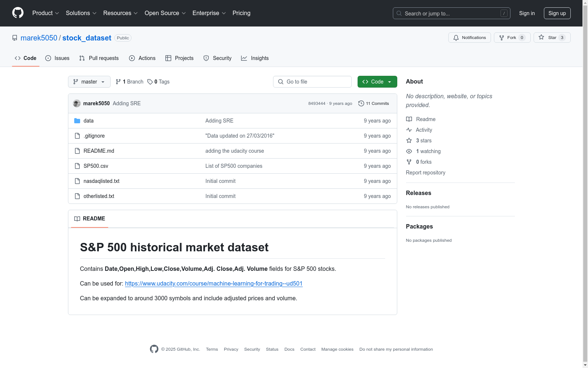Open nasdaqlisted.txt file
The image size is (588, 368).
[101, 181]
